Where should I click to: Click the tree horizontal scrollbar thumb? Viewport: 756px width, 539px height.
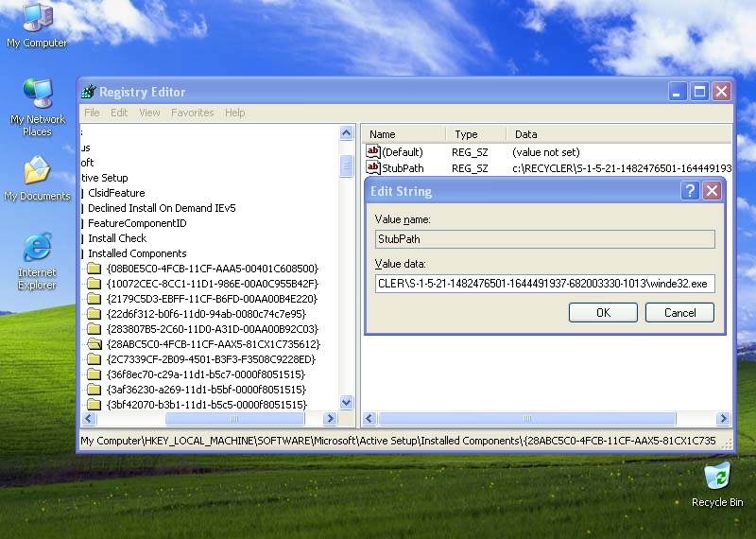pos(234,418)
